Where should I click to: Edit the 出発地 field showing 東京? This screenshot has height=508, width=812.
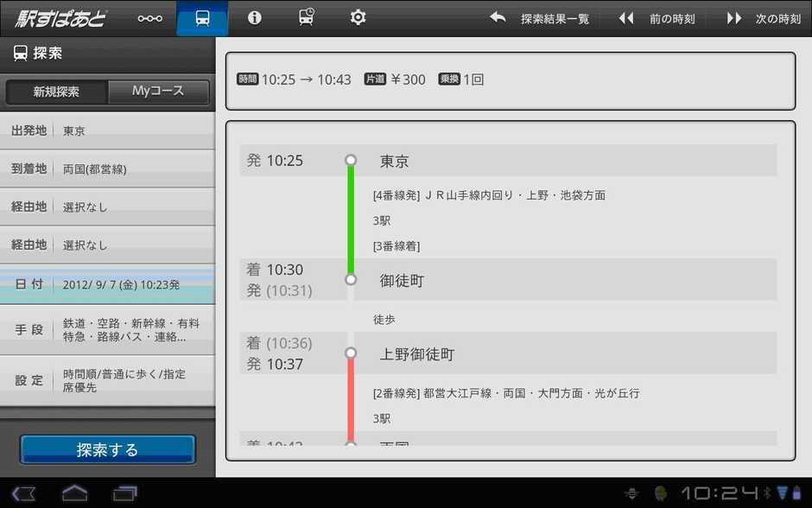click(107, 131)
